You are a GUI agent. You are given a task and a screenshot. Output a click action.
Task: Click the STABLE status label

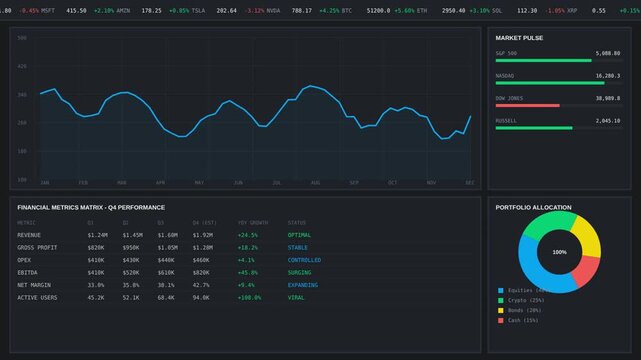[x=297, y=248]
